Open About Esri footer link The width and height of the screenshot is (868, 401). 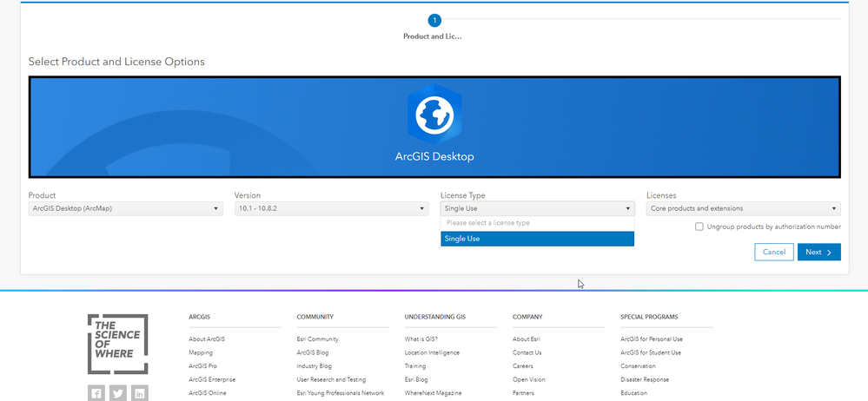(x=527, y=339)
